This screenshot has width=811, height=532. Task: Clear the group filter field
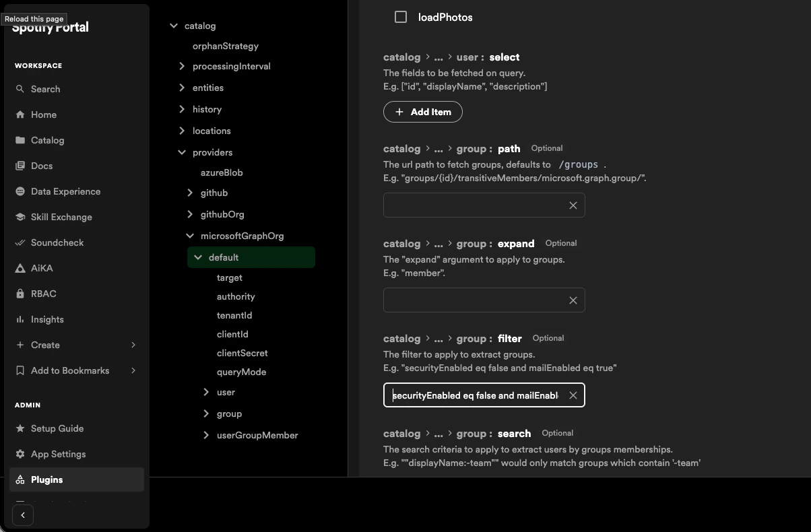573,395
